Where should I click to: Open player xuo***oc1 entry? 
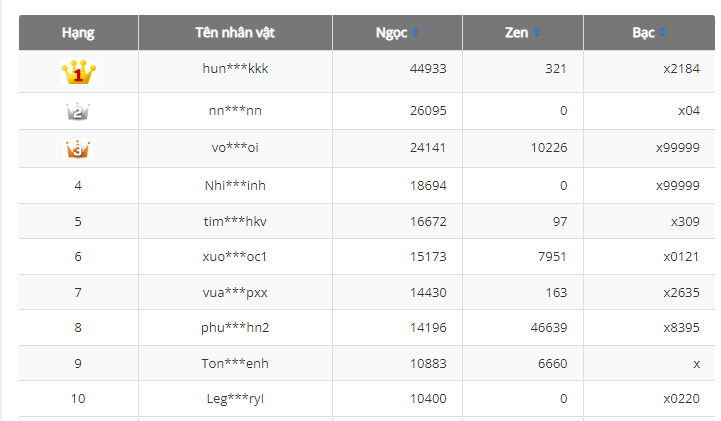pyautogui.click(x=235, y=257)
